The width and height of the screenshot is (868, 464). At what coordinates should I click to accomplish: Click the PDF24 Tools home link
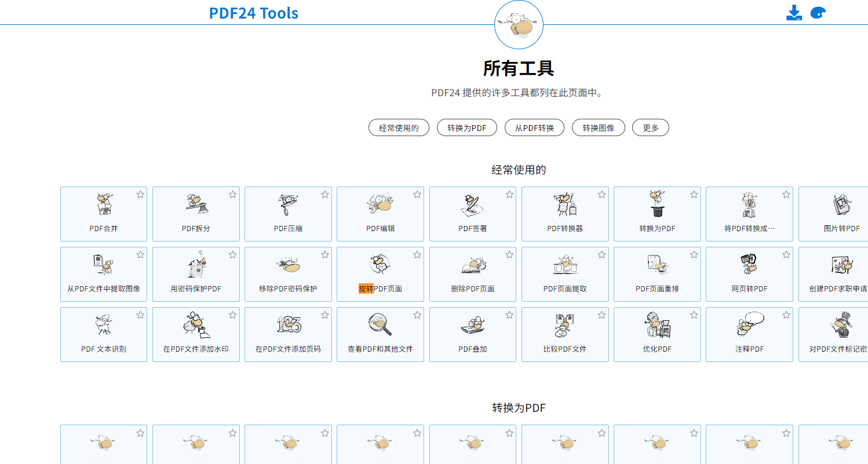click(x=254, y=13)
